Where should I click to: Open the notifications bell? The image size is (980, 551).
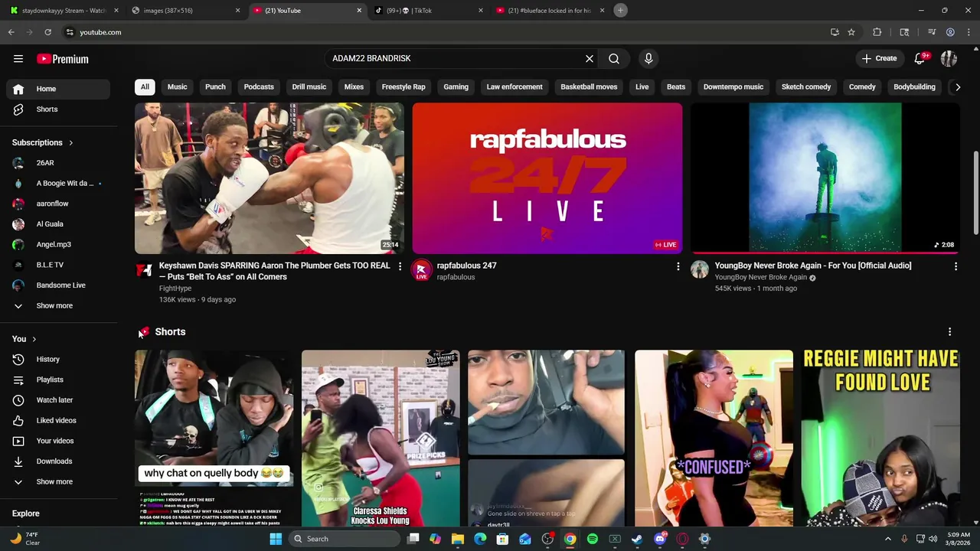point(920,59)
